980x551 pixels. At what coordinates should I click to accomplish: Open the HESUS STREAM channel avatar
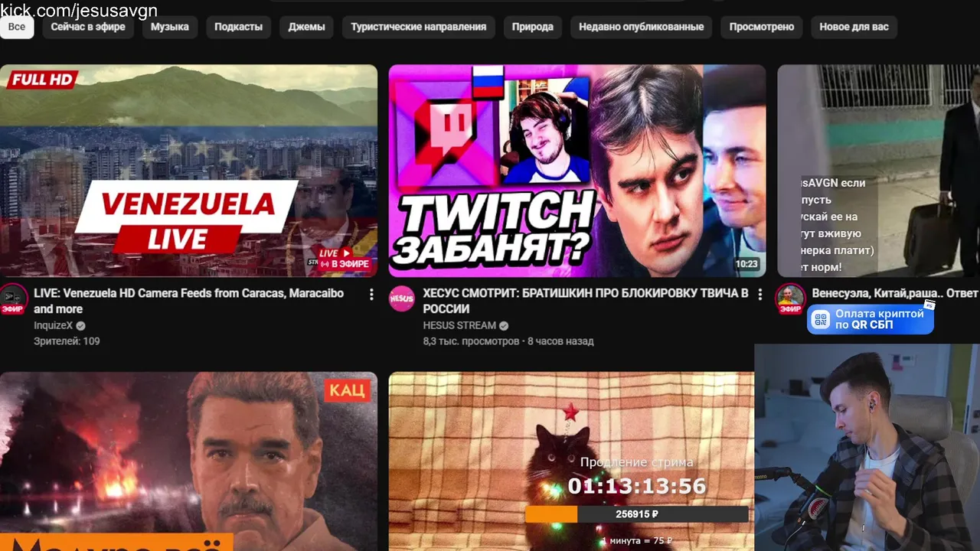tap(402, 298)
